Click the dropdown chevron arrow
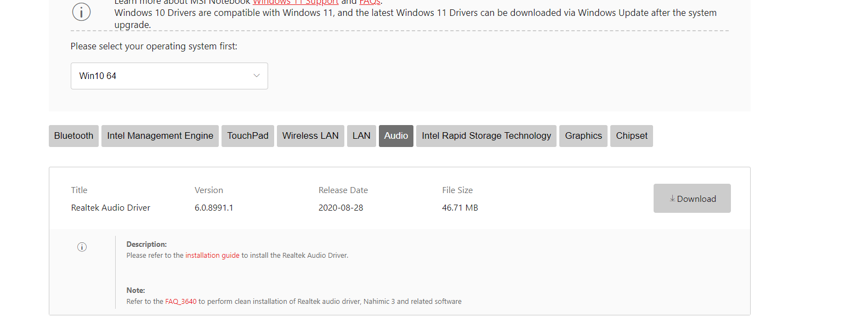 click(256, 76)
